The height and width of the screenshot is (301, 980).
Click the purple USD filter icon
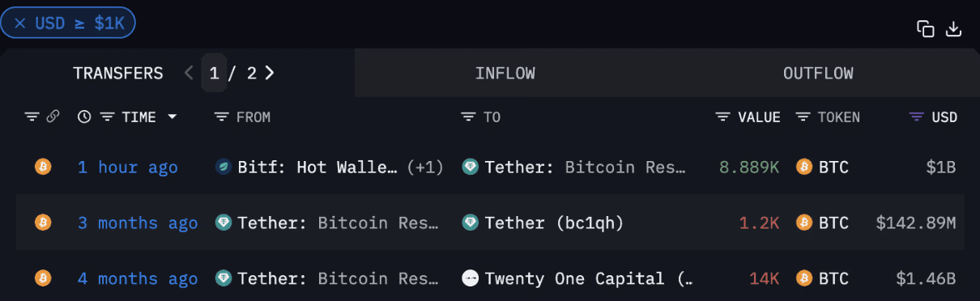click(x=917, y=117)
